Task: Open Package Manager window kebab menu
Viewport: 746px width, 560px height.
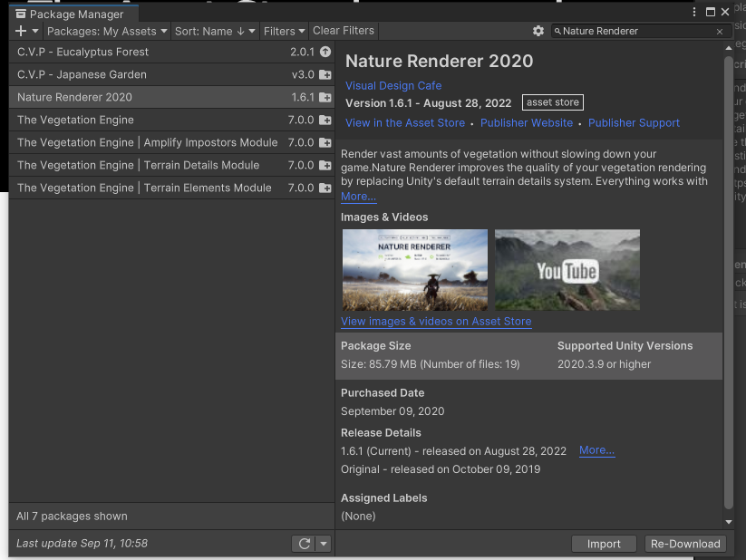Action: 694,12
